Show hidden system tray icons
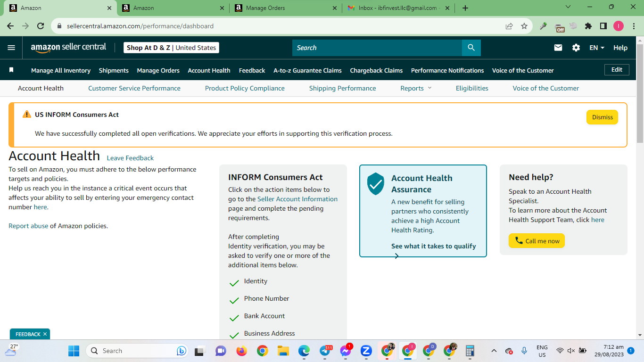Image resolution: width=644 pixels, height=362 pixels. click(x=494, y=351)
